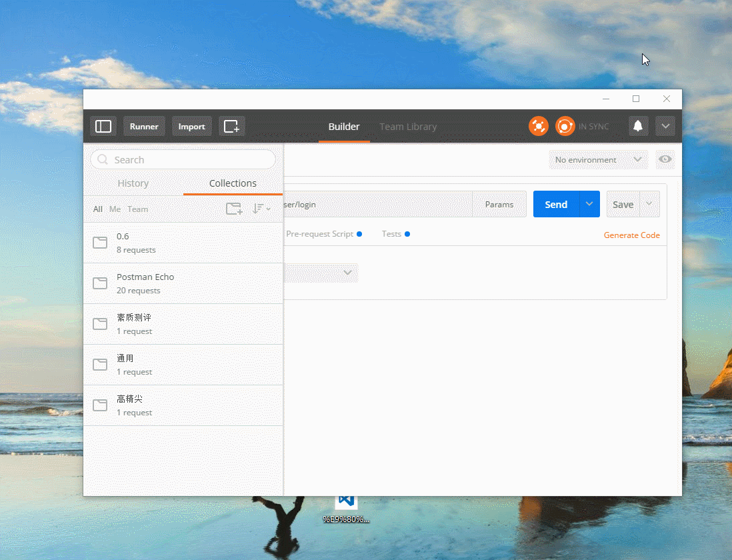Viewport: 732px width, 560px height.
Task: Switch to the Builder tab
Action: (344, 127)
